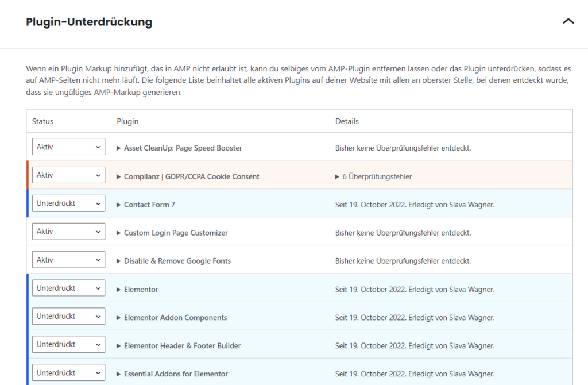Click the Plugin-Unterdrückung heading
The width and height of the screenshot is (588, 385).
click(89, 22)
